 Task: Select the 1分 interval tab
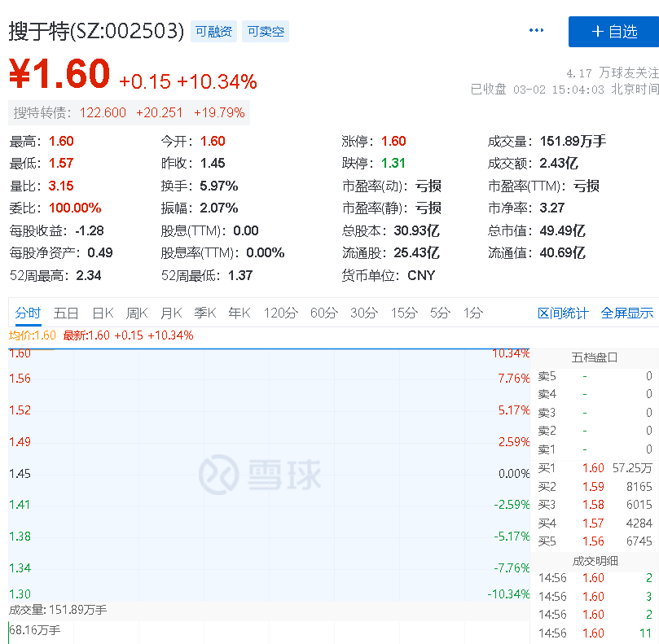click(x=472, y=313)
